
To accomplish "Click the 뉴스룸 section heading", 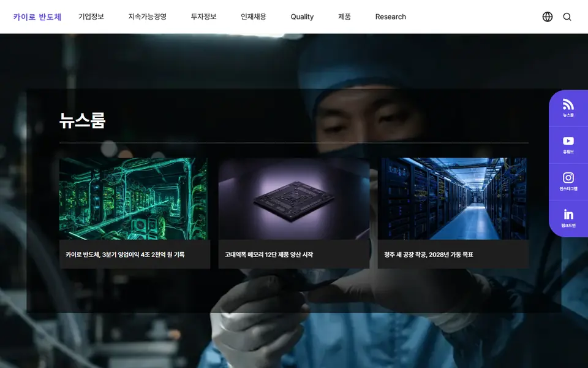I will coord(83,121).
